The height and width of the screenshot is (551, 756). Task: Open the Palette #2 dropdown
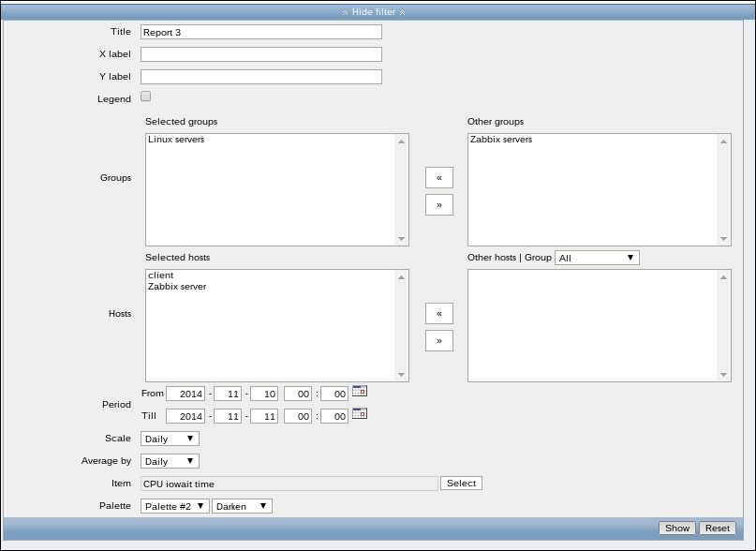[x=175, y=506]
